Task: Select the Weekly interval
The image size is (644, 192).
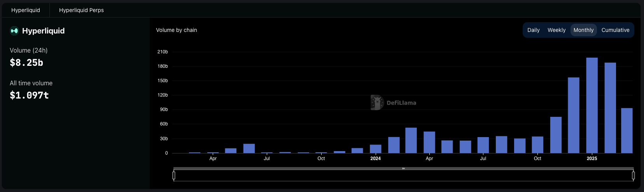Action: pyautogui.click(x=556, y=30)
